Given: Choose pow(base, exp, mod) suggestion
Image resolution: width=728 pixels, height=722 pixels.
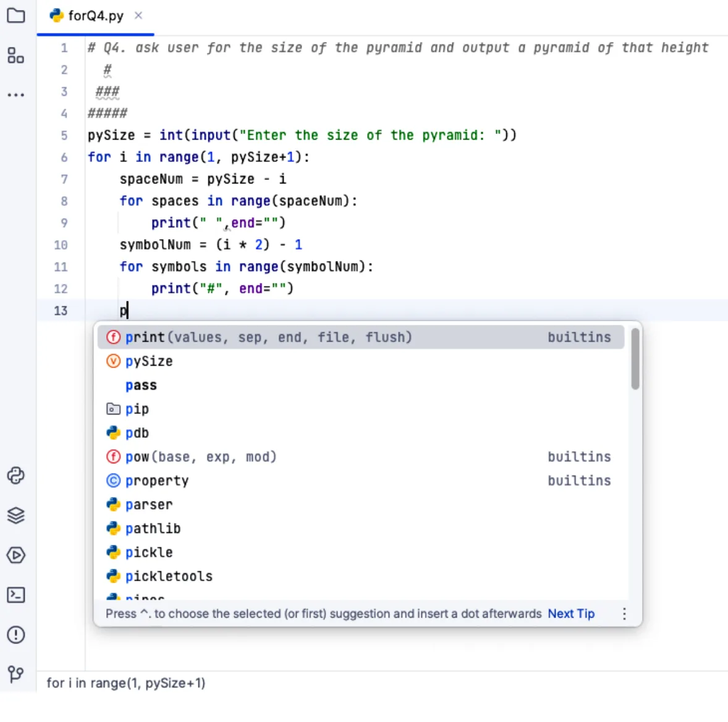Looking at the screenshot, I should click(360, 457).
